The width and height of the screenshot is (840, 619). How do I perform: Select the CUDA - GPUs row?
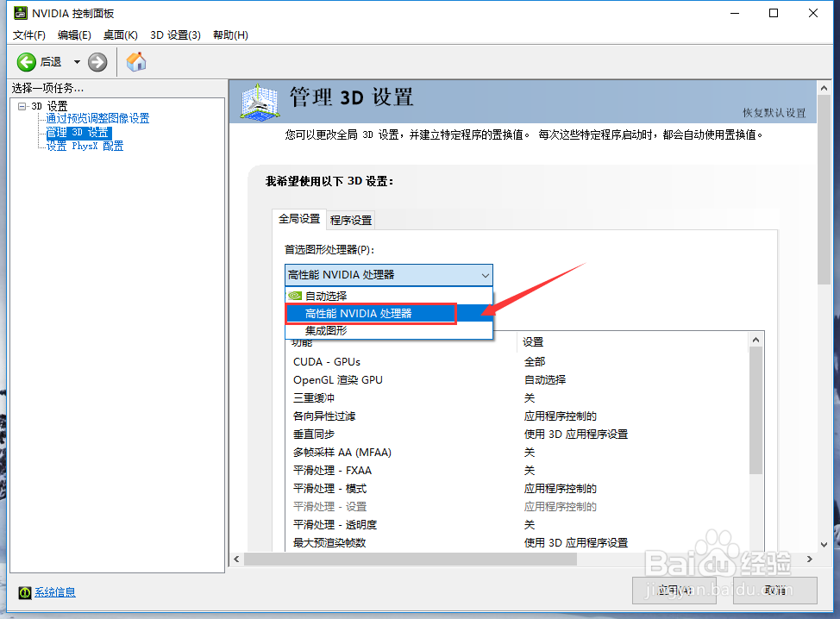point(517,362)
